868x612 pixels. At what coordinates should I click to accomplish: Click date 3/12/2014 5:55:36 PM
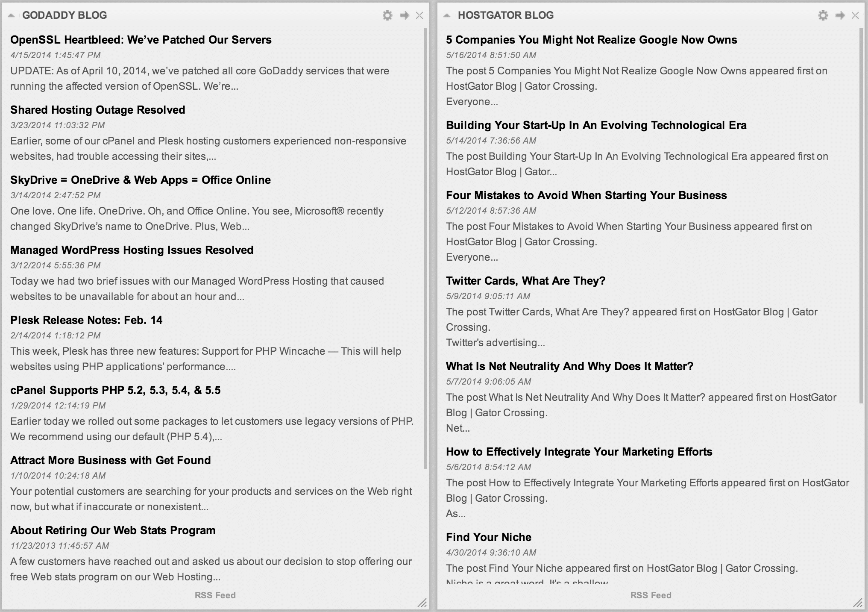(x=56, y=265)
